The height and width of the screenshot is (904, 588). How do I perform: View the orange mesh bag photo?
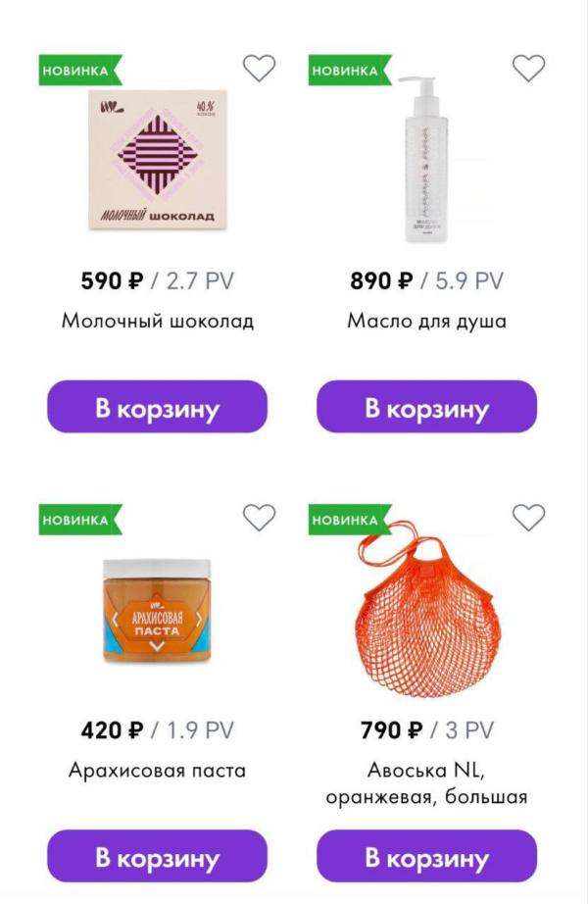coord(426,608)
